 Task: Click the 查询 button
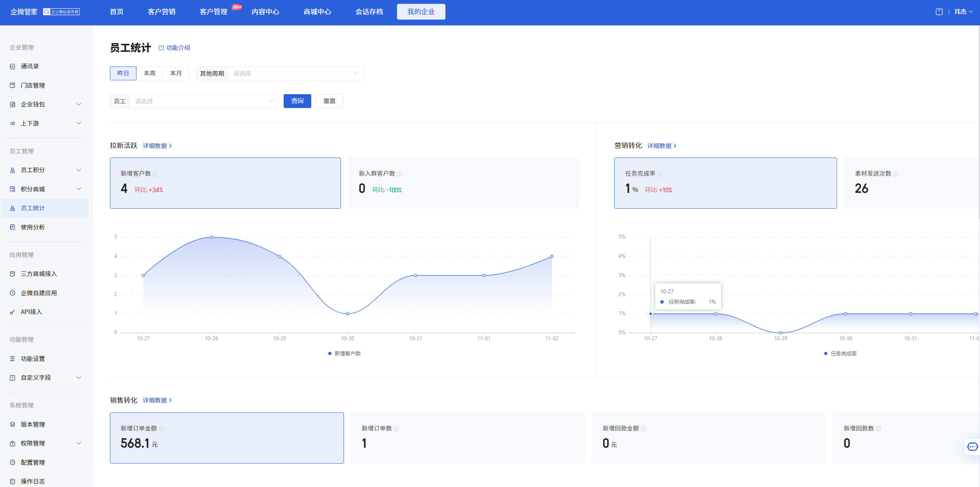297,101
